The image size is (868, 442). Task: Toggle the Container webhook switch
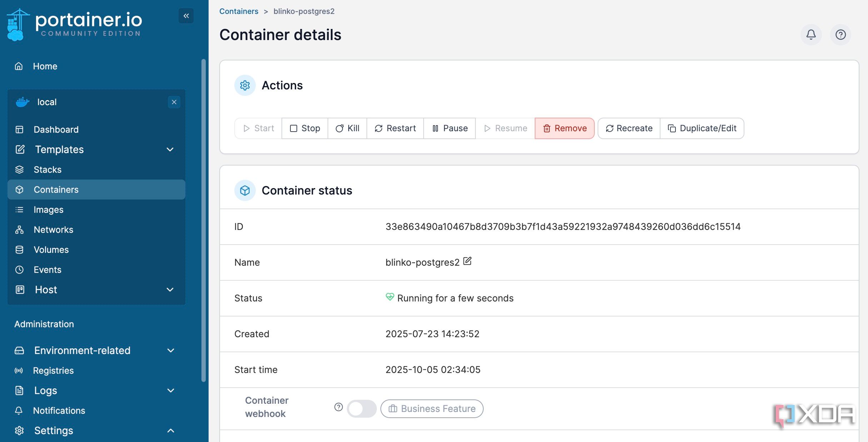(361, 408)
